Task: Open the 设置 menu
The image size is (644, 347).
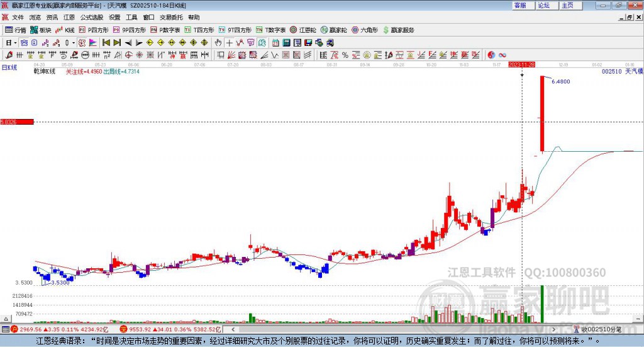Action: [x=114, y=17]
